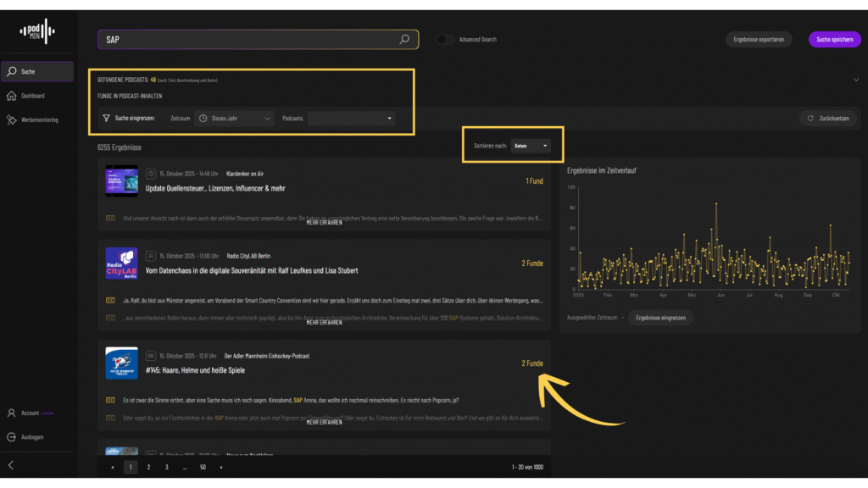Open the 'Sortieren nach' Datum dropdown

click(x=531, y=146)
